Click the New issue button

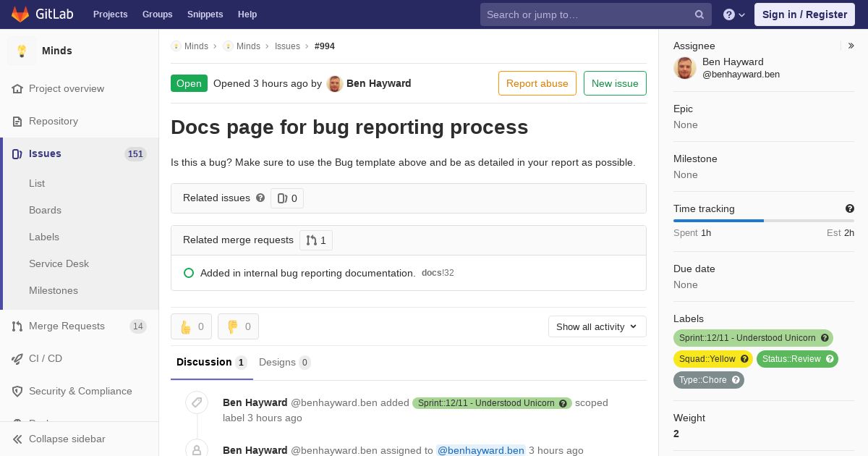pyautogui.click(x=615, y=83)
